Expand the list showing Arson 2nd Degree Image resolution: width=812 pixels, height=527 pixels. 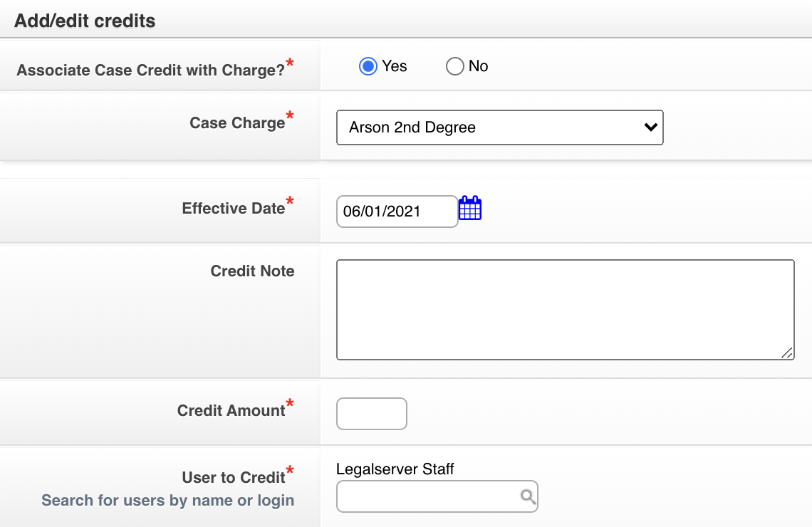pyautogui.click(x=499, y=127)
